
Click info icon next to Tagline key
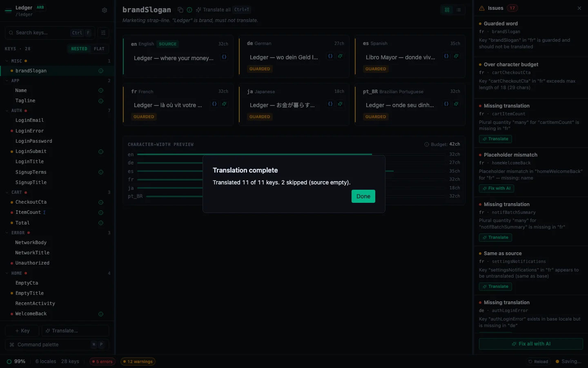[101, 101]
